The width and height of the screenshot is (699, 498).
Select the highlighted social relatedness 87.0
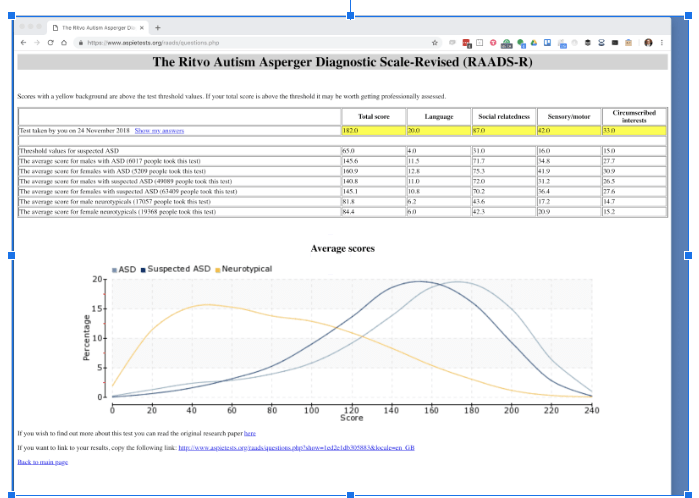tap(504, 131)
